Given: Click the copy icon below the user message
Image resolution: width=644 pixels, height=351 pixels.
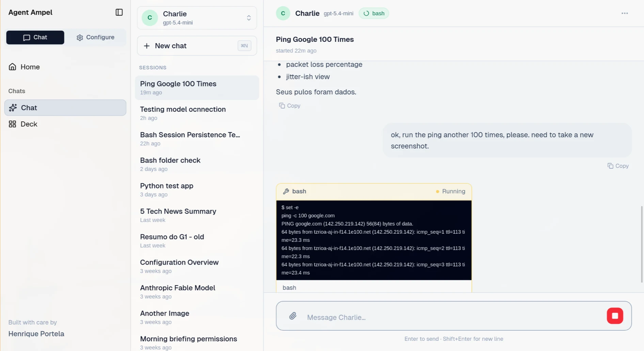Looking at the screenshot, I should 610,166.
